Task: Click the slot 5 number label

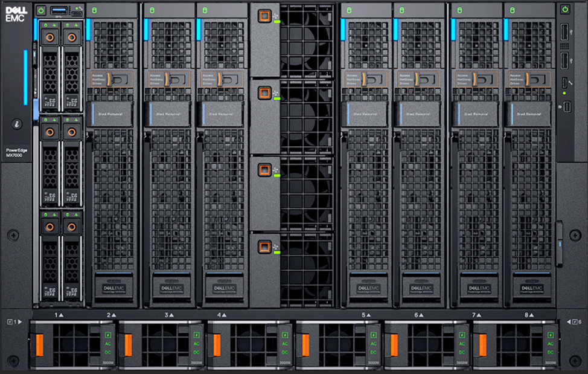Action: (x=366, y=315)
